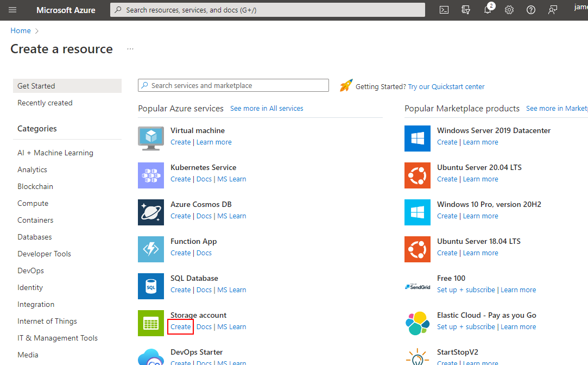Screen dimensions: 588x365
Task: Open the ellipsis menu beside Create a resource
Action: 130,49
